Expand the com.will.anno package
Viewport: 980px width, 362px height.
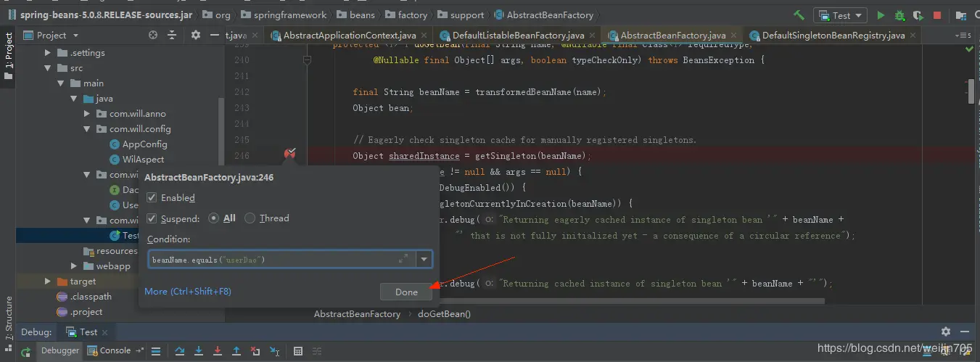point(87,114)
